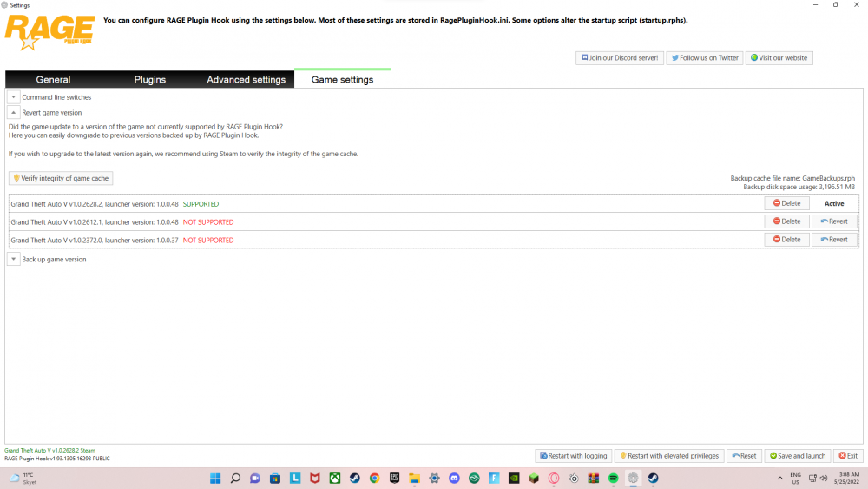Image resolution: width=868 pixels, height=489 pixels.
Task: Open Minecraft from the taskbar
Action: coord(534,479)
